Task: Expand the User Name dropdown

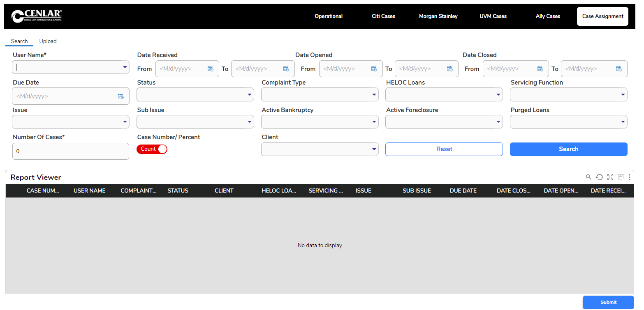Action: (x=125, y=67)
